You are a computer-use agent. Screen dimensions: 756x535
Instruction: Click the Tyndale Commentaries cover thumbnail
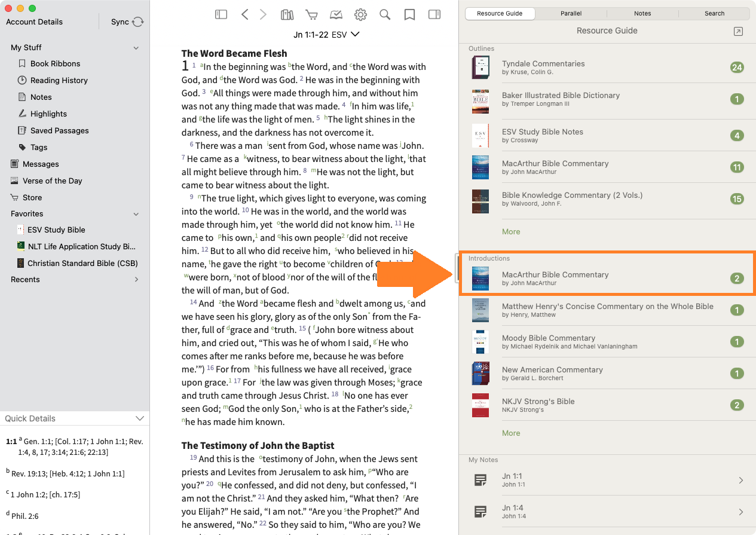pos(480,68)
